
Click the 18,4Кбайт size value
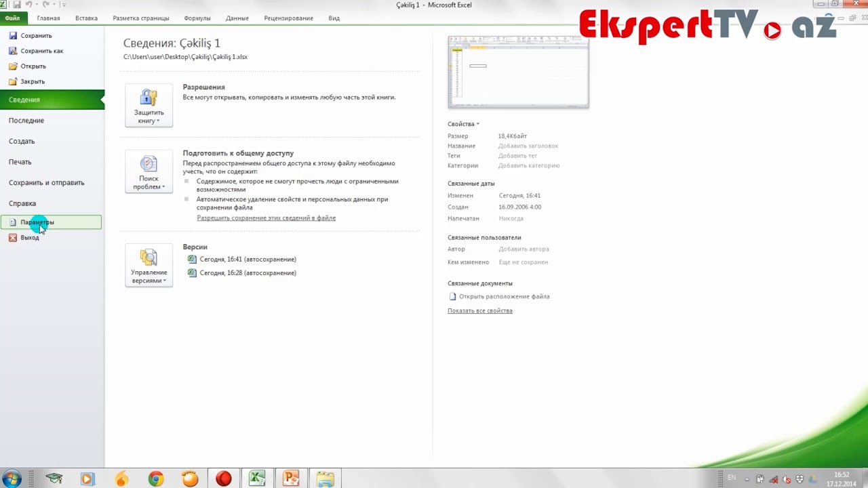coord(513,136)
